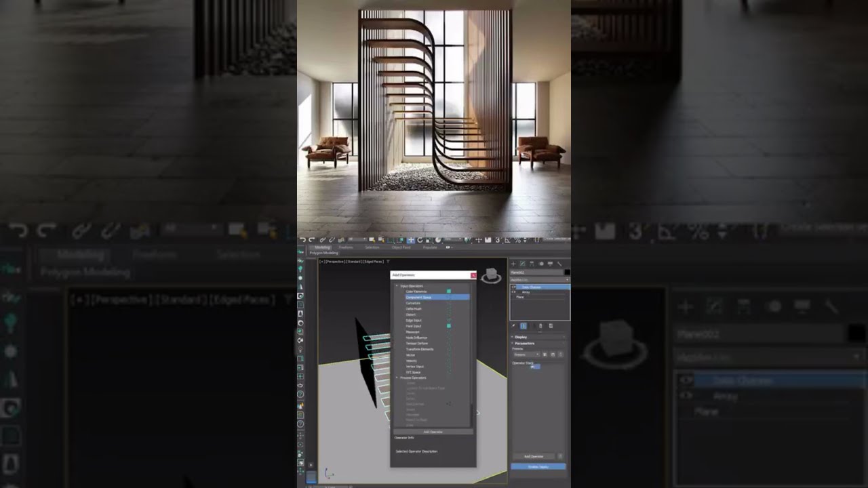Click the Redo arrow in main toolbar
This screenshot has height=488, width=868.
click(x=312, y=240)
